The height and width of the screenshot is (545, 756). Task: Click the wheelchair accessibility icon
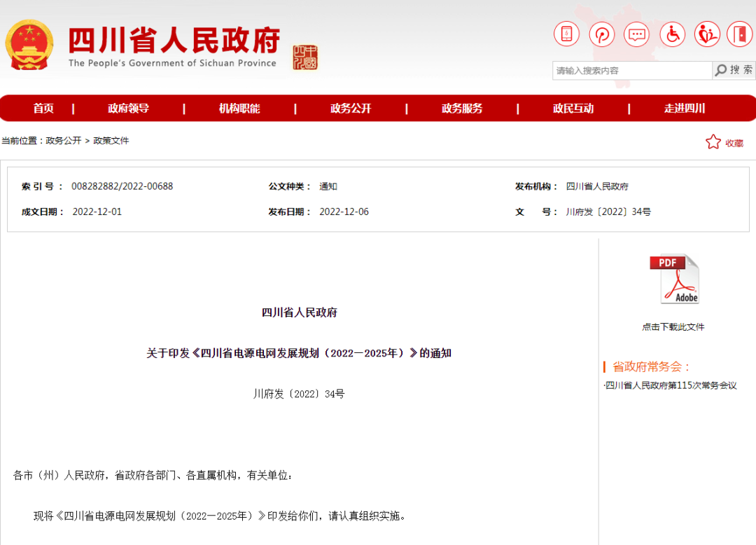tap(672, 34)
